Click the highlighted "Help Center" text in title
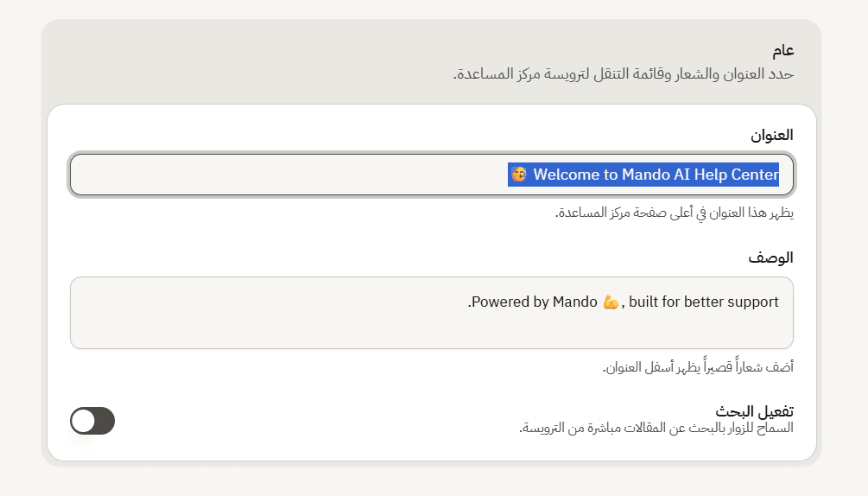This screenshot has height=496, width=868. [x=736, y=175]
